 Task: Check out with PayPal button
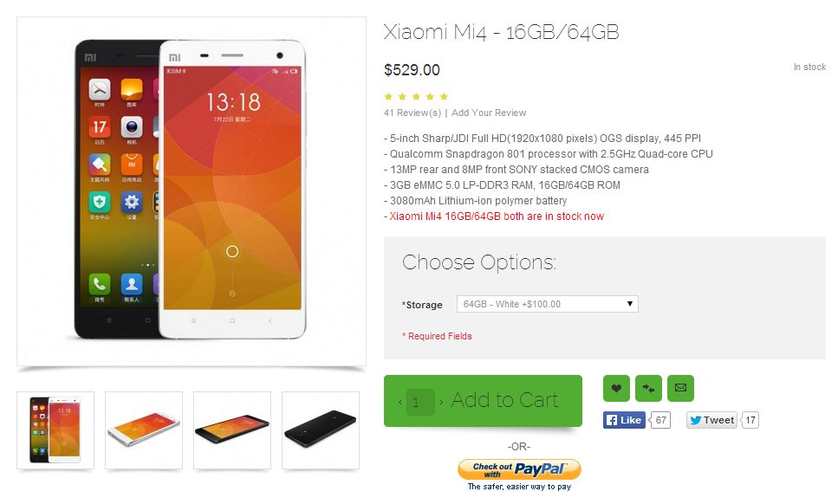[x=519, y=469]
